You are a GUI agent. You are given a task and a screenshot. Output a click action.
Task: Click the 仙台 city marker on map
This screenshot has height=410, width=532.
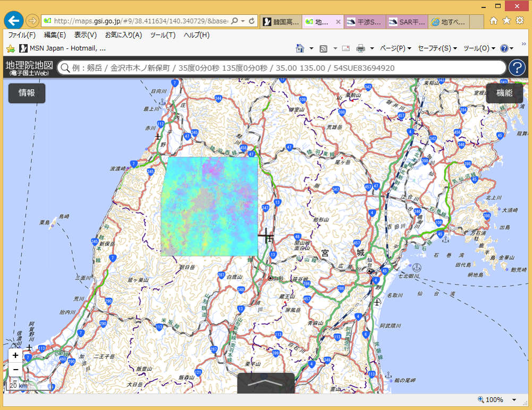369,271
